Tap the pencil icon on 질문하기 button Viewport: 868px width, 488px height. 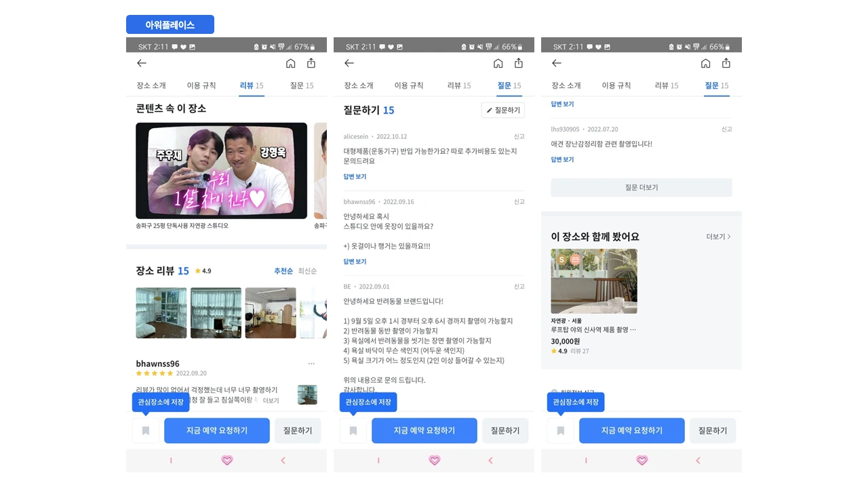click(490, 110)
